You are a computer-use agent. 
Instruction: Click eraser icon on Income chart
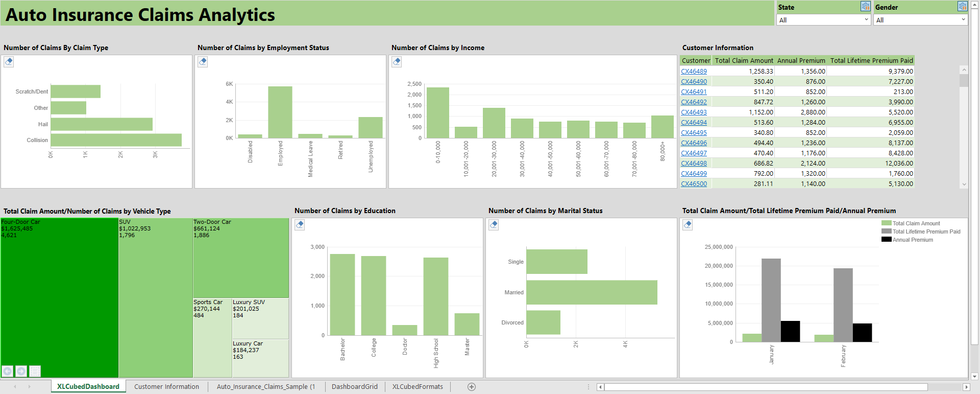[x=397, y=62]
